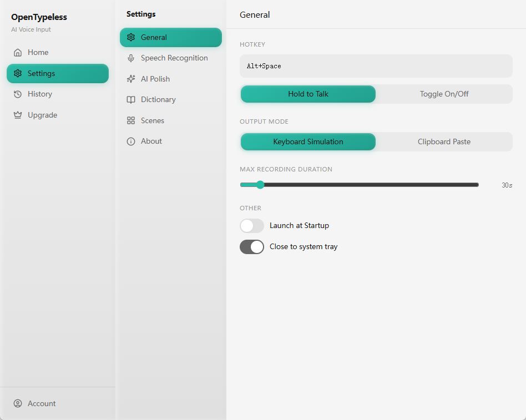Screen dimensions: 526x420
Task: Click the 30s duration value
Action: 507,185
